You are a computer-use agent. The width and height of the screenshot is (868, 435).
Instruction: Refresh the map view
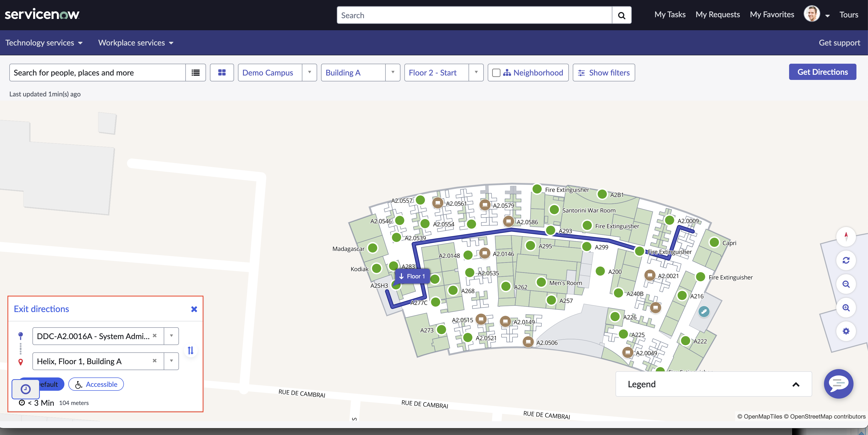click(x=846, y=260)
